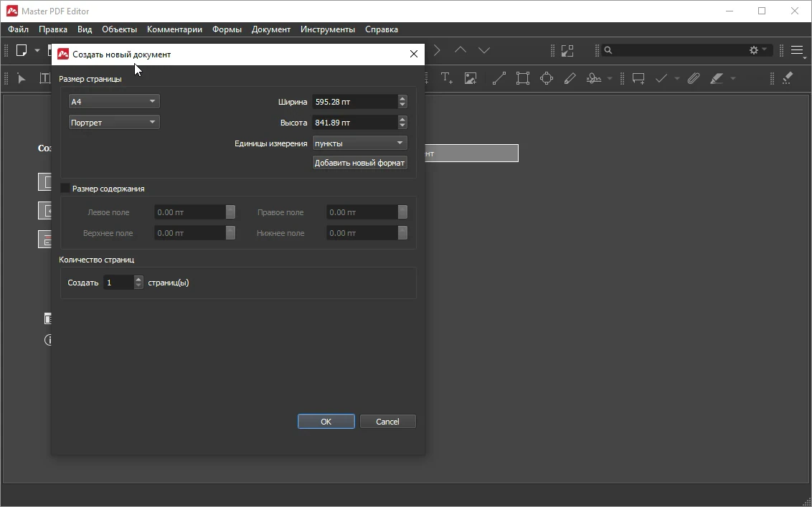Screen dimensions: 812x507
Task: Click the checkmark stamp tool icon
Action: (x=661, y=79)
